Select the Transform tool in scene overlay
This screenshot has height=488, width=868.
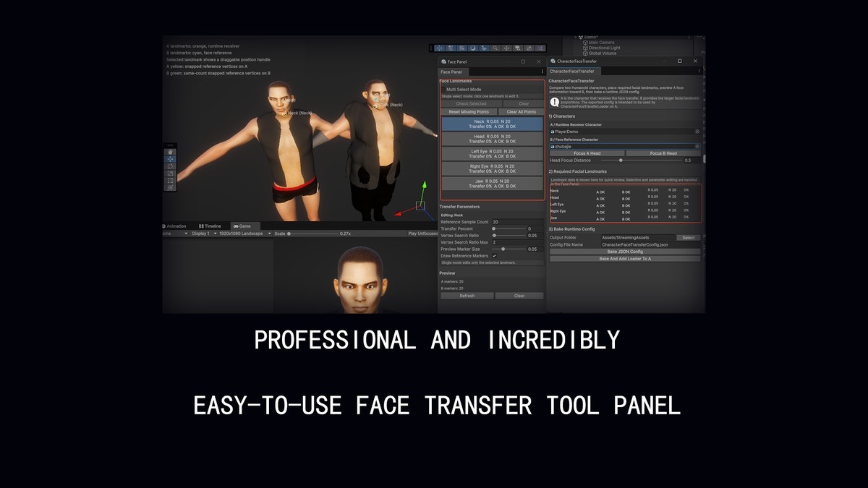click(x=171, y=187)
